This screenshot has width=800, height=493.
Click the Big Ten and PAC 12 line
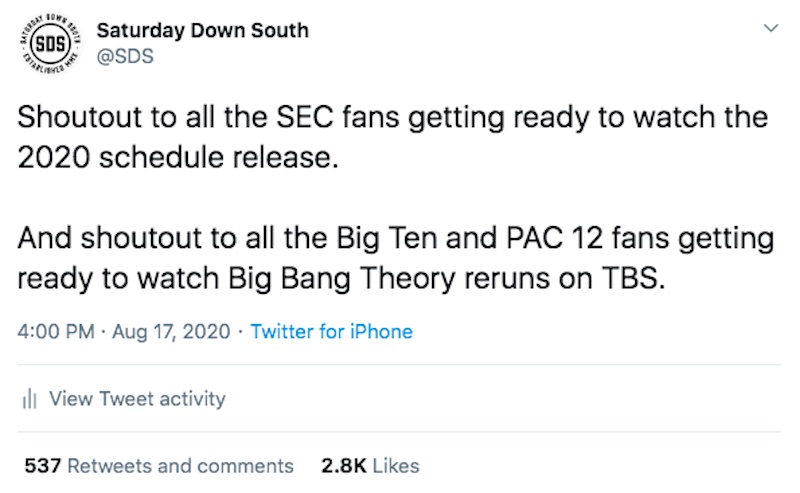[x=395, y=238]
